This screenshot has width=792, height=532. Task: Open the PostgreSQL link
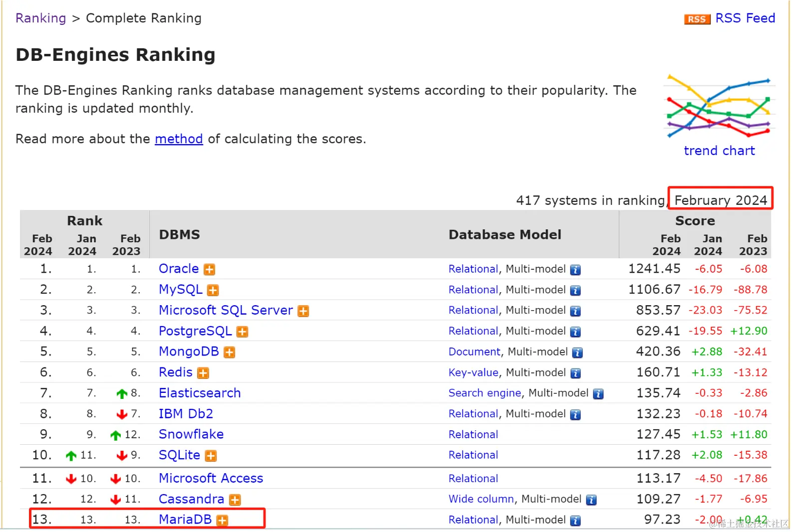[195, 331]
